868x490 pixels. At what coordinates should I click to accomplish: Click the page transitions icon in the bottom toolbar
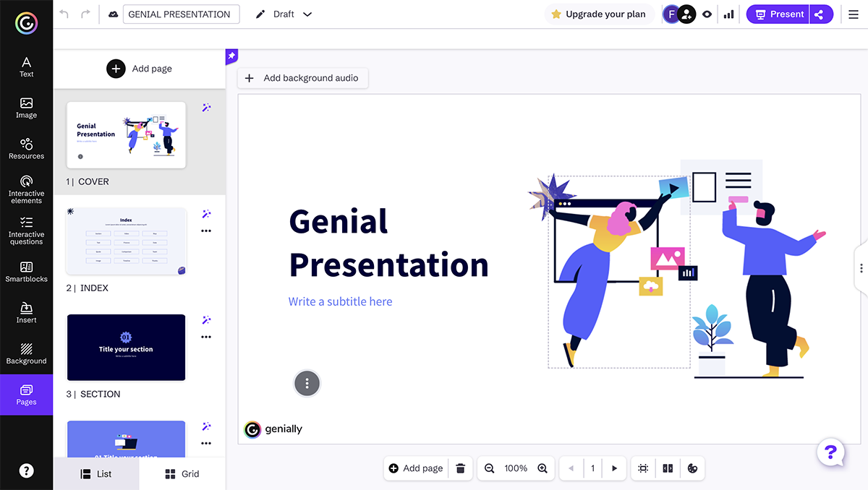point(668,468)
